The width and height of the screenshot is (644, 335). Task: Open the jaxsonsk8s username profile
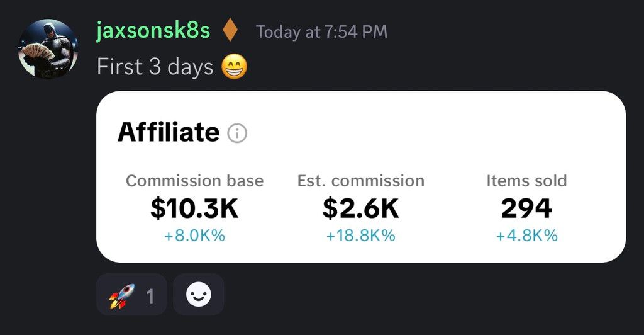point(153,31)
